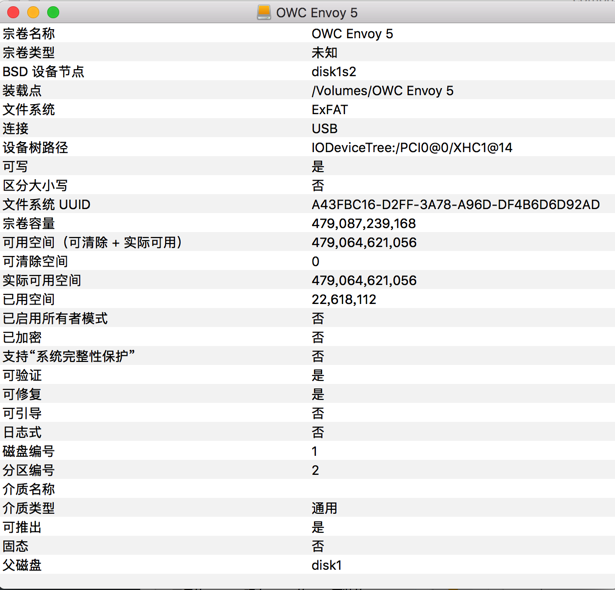Click the /Volumes/OWC Envoy 5 mount path
The image size is (615, 590).
[x=382, y=91]
